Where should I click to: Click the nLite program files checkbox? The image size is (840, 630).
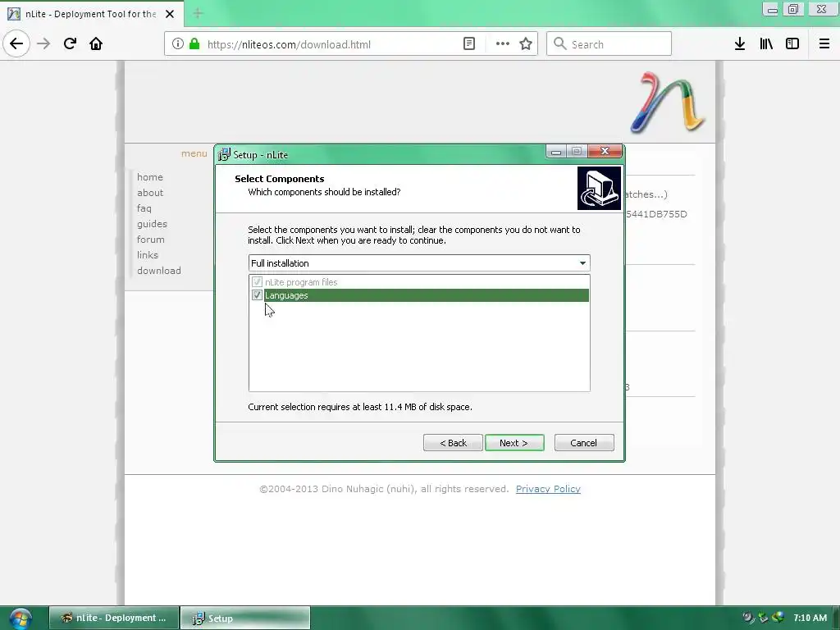coord(257,282)
